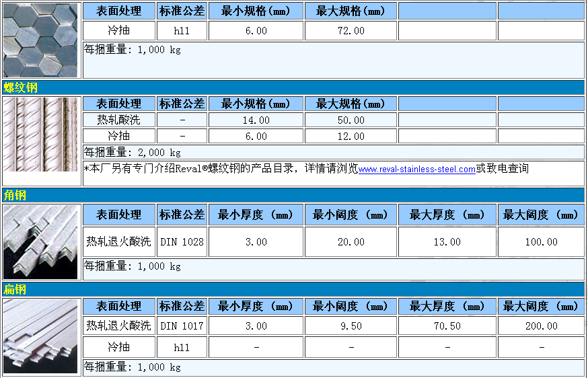Screen dimensions: 588x378
Task: Click the 200.00 maximum width value
Action: pyautogui.click(x=541, y=326)
